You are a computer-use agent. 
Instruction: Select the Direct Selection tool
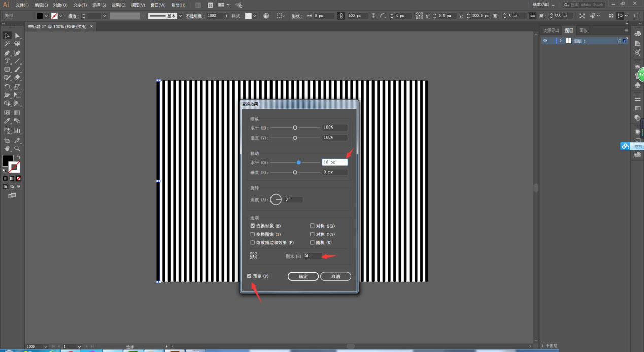point(17,36)
